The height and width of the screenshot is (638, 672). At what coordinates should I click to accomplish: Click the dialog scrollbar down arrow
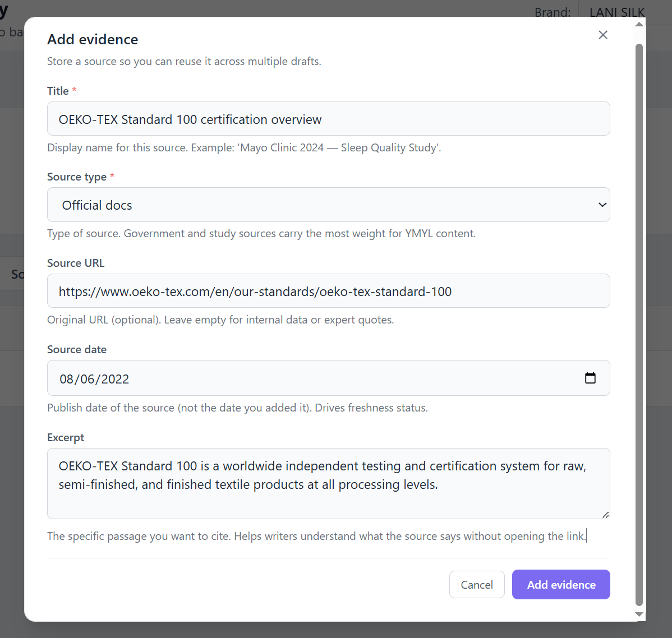point(639,614)
